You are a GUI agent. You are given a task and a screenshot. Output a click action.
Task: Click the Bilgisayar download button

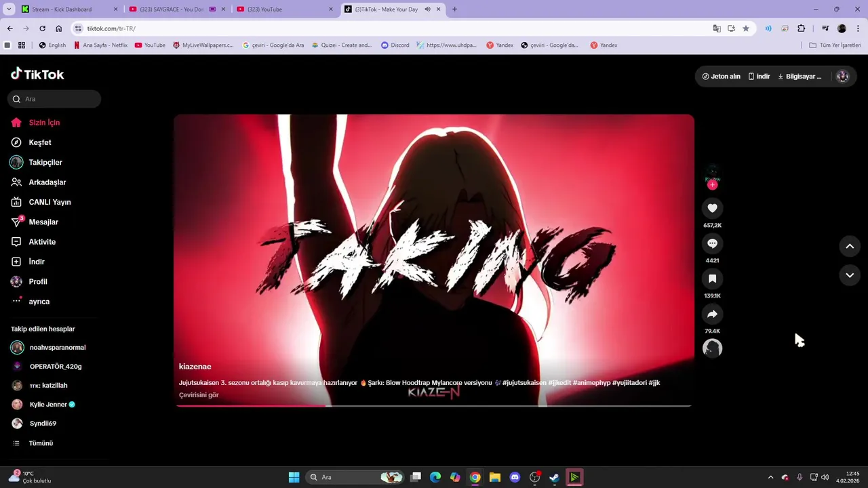pyautogui.click(x=800, y=77)
